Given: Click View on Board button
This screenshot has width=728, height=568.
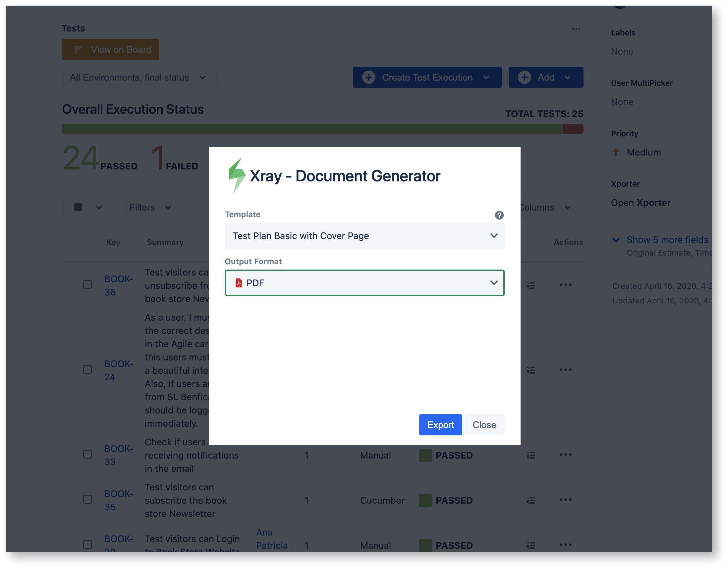Looking at the screenshot, I should click(110, 49).
